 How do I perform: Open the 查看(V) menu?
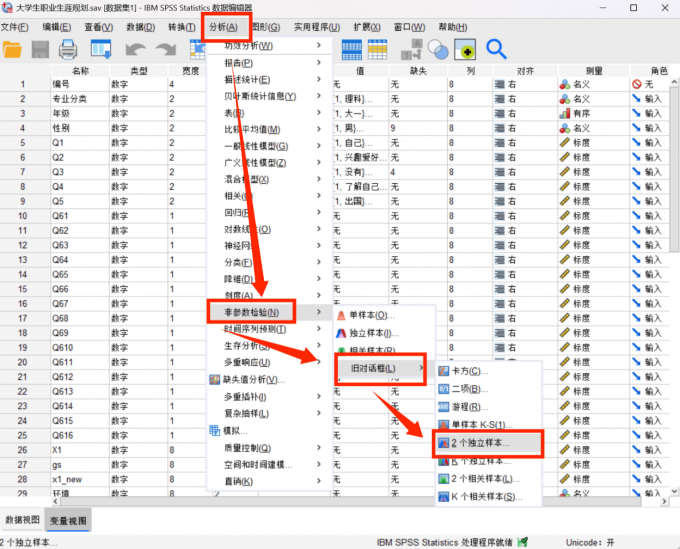(99, 27)
